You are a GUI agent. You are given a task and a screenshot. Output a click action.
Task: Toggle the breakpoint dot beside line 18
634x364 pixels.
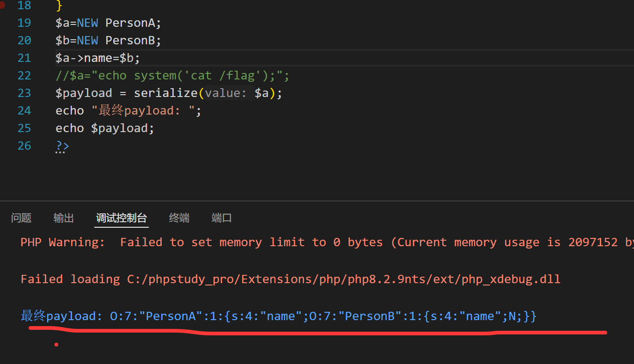point(2,6)
